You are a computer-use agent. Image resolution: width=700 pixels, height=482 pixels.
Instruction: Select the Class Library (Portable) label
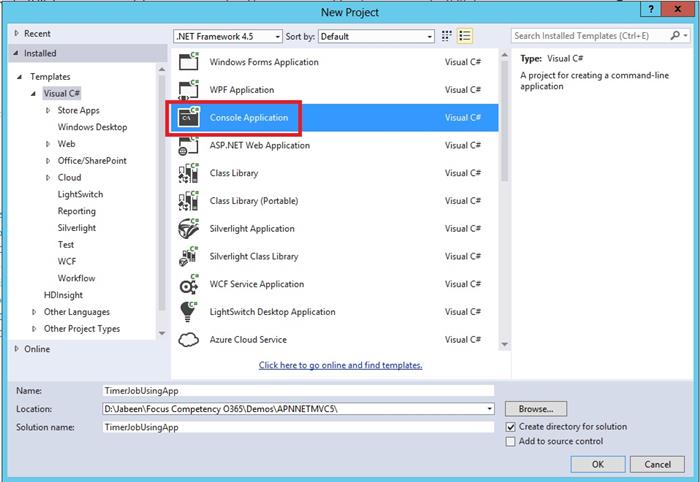[254, 201]
